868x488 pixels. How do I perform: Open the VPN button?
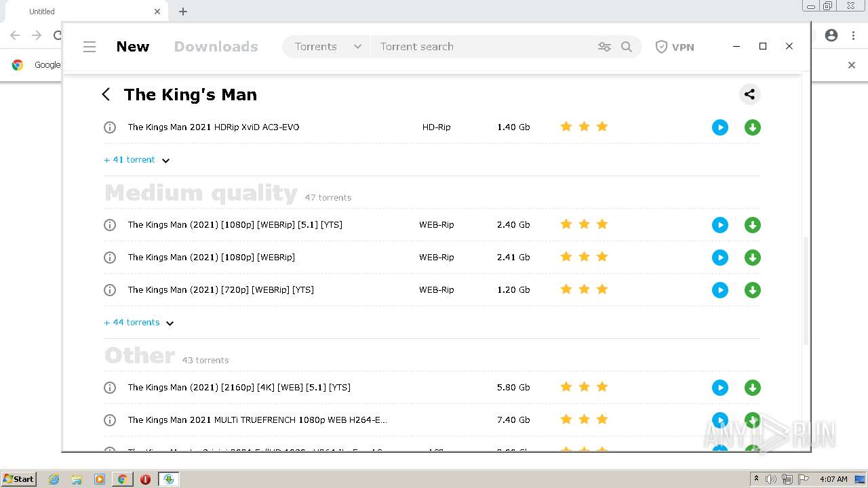pyautogui.click(x=675, y=47)
